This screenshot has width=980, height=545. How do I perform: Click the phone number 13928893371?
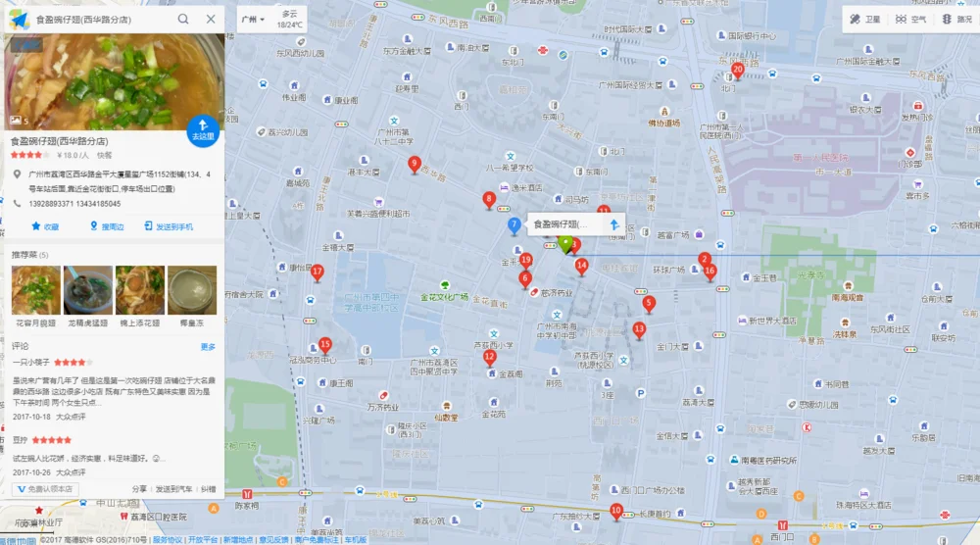tap(51, 204)
